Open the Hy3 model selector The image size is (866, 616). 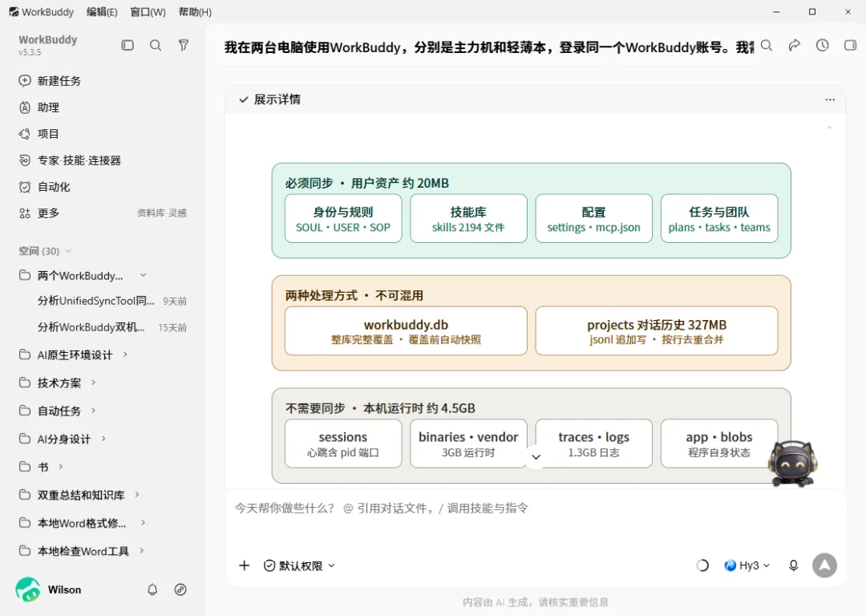(747, 565)
